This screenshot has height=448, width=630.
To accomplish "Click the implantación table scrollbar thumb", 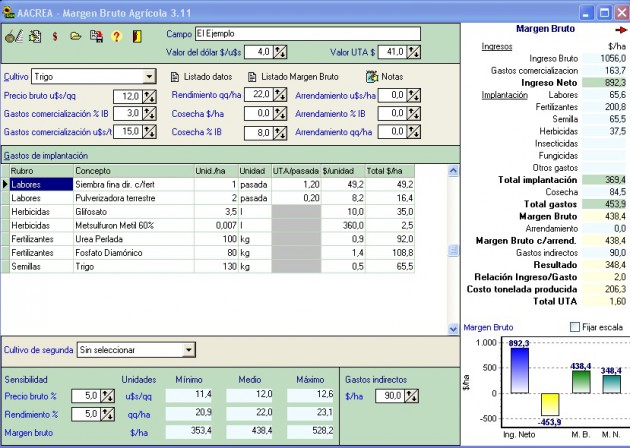I will (x=453, y=250).
